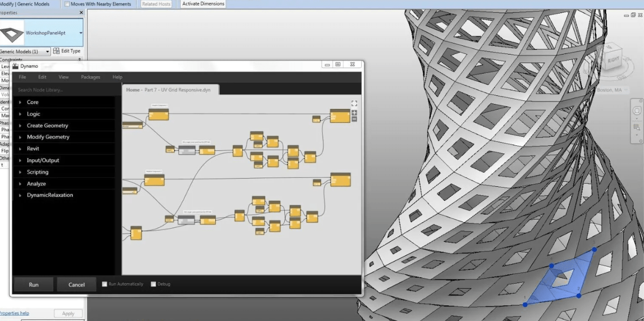
Task: Check Moves With Nearby Elements
Action: tap(67, 4)
